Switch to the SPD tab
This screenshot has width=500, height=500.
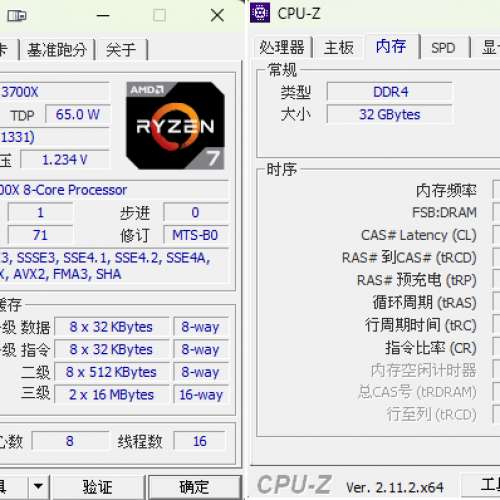tap(443, 48)
